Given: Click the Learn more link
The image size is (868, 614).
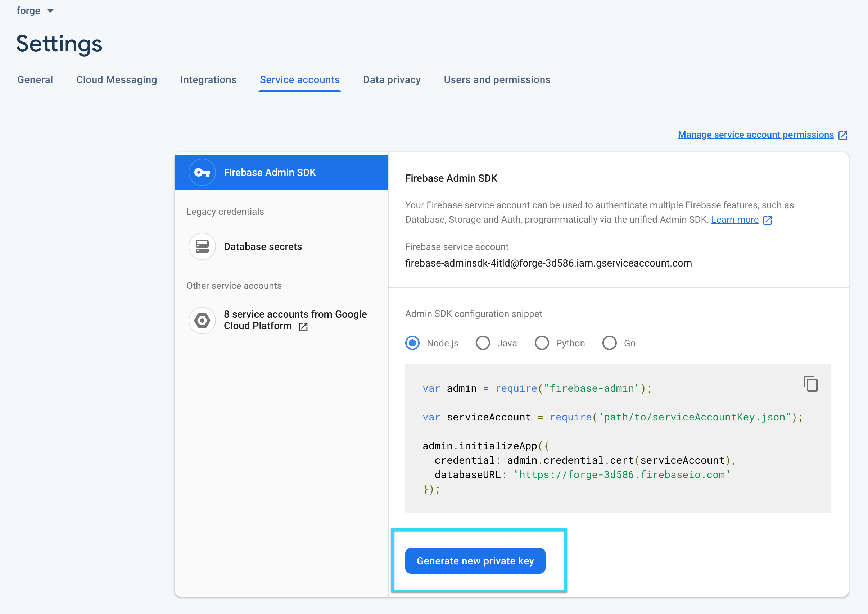Looking at the screenshot, I should pyautogui.click(x=734, y=220).
